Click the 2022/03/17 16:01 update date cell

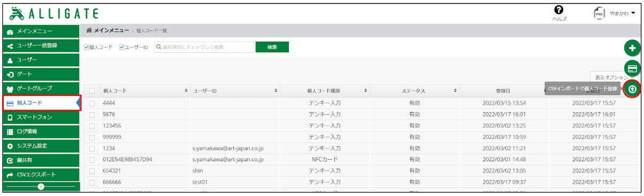[x=594, y=114]
